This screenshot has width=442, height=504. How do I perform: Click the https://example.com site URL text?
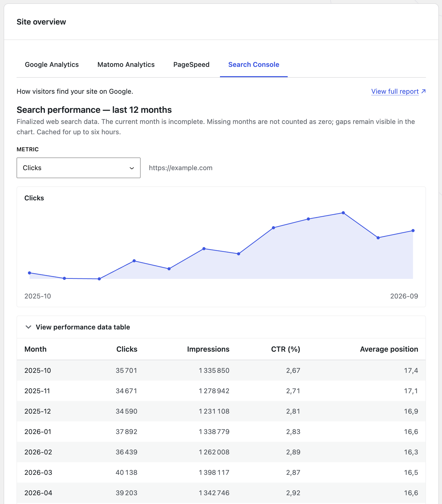coord(181,168)
